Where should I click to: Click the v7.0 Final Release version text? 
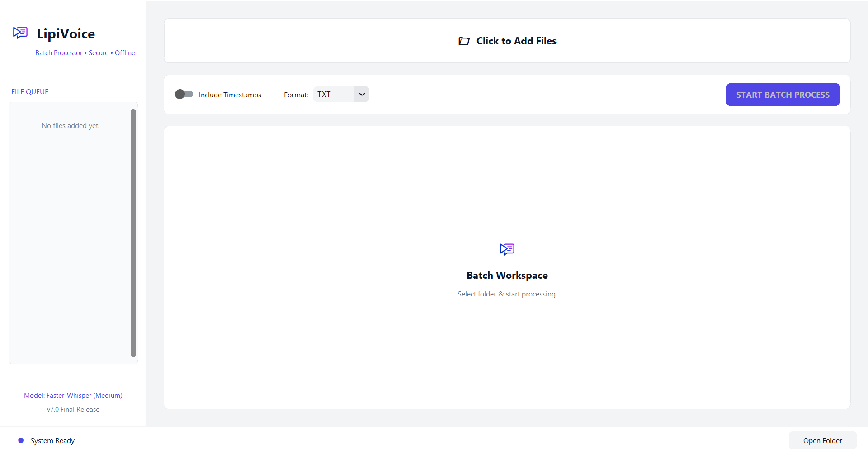[x=73, y=409]
